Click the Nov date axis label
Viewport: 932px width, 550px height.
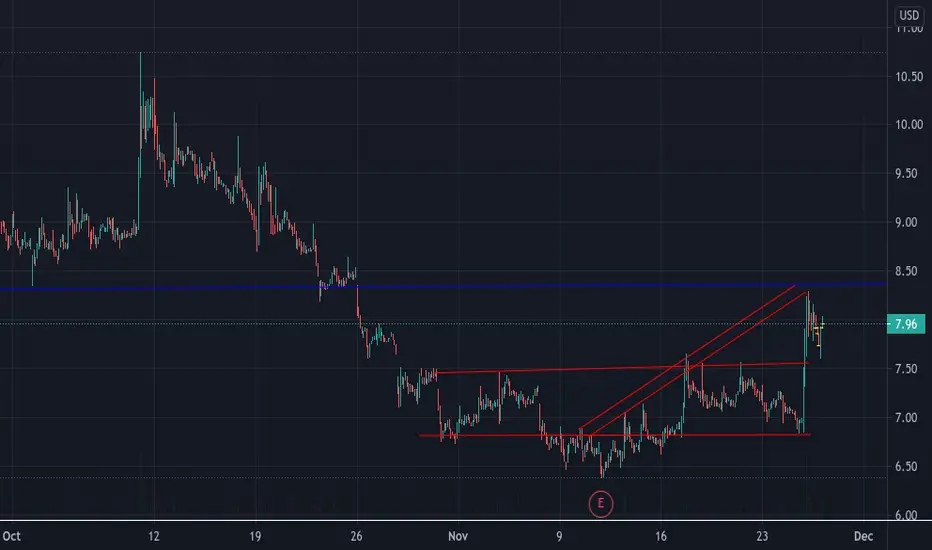pos(458,536)
